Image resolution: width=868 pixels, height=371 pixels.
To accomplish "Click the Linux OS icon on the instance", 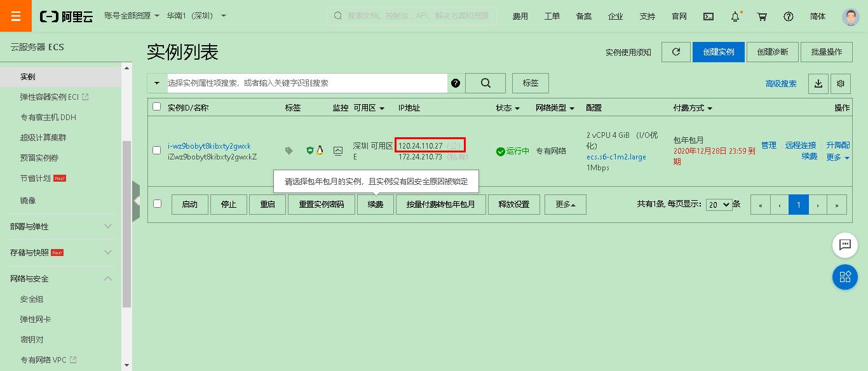I will click(x=321, y=151).
